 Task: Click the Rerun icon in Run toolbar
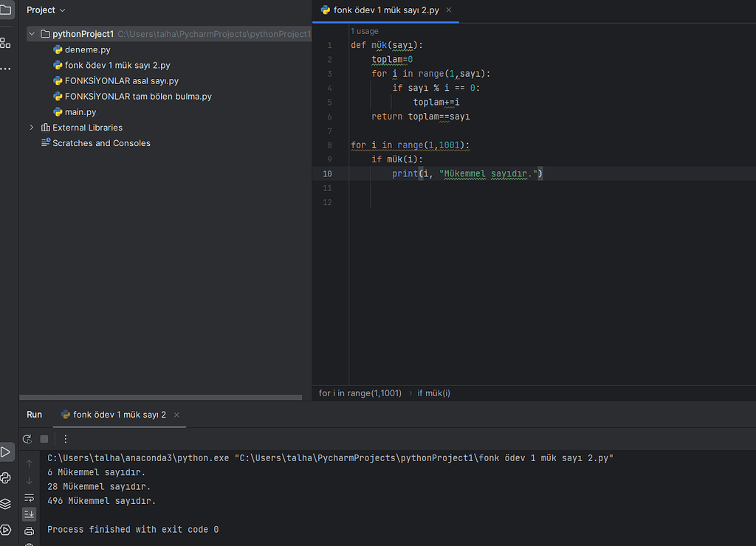click(x=27, y=439)
